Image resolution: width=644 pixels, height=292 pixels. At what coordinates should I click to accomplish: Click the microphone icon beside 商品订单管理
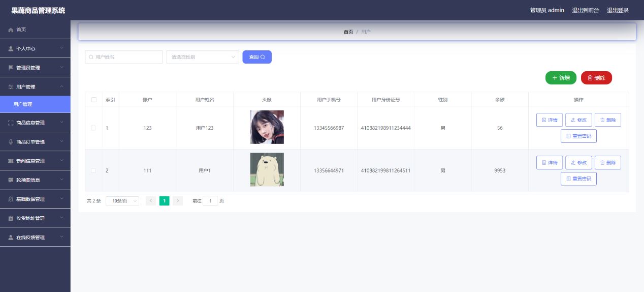11,142
